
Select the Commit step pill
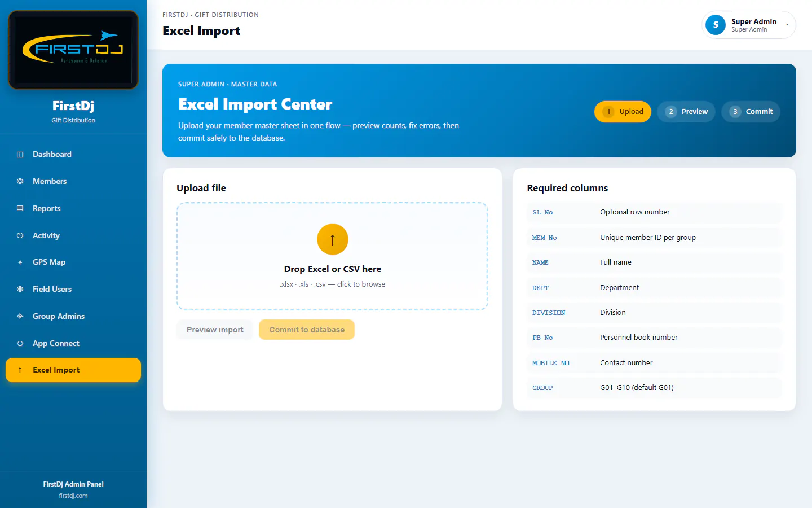(751, 112)
